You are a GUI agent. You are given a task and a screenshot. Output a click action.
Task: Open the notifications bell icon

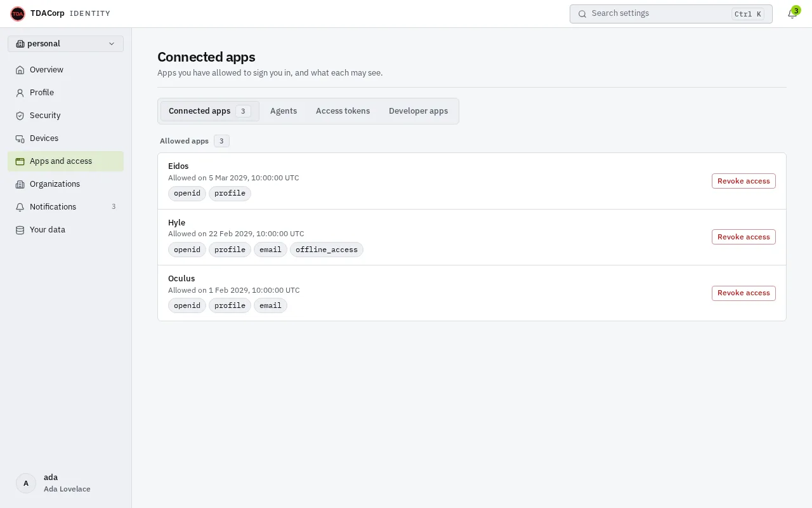pyautogui.click(x=792, y=14)
